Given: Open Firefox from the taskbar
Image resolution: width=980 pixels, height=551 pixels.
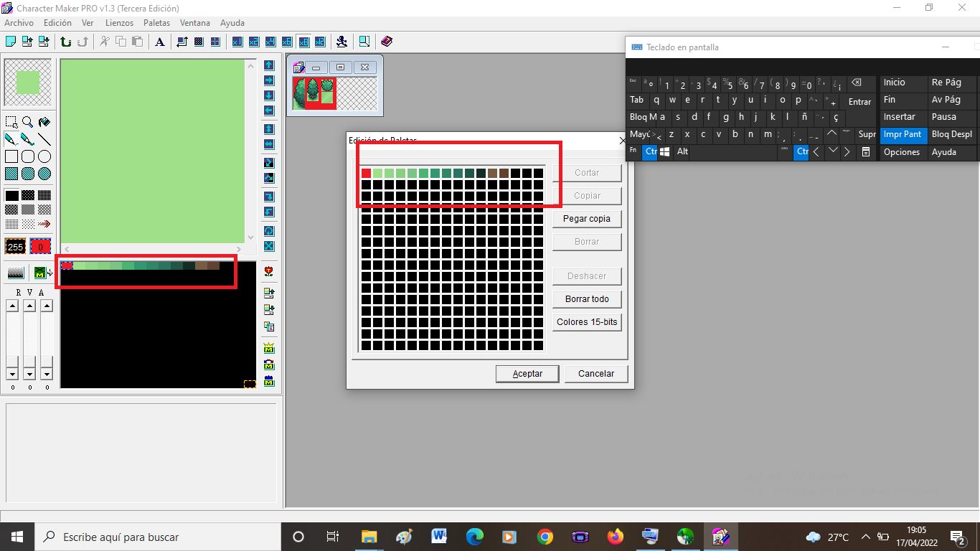Looking at the screenshot, I should pos(615,537).
